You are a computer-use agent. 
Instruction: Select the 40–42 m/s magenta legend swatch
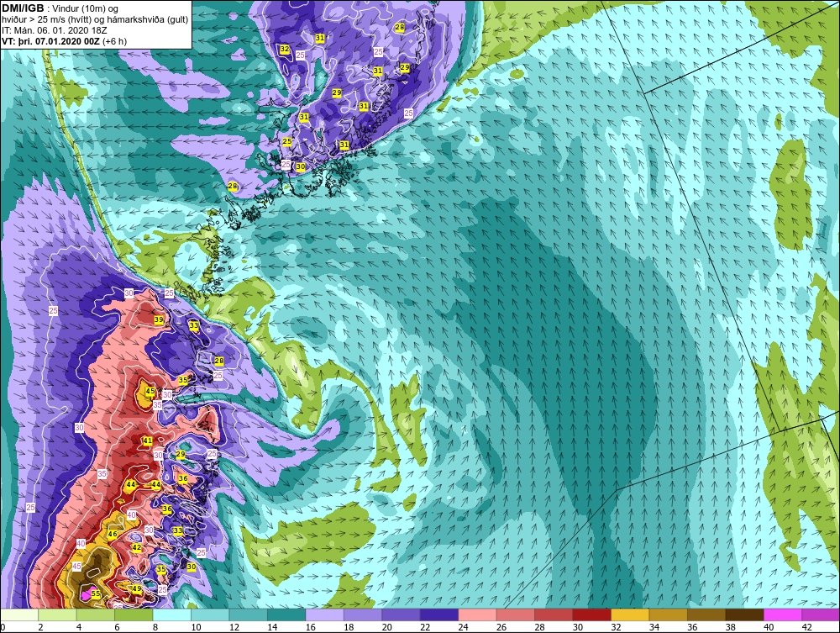click(783, 615)
